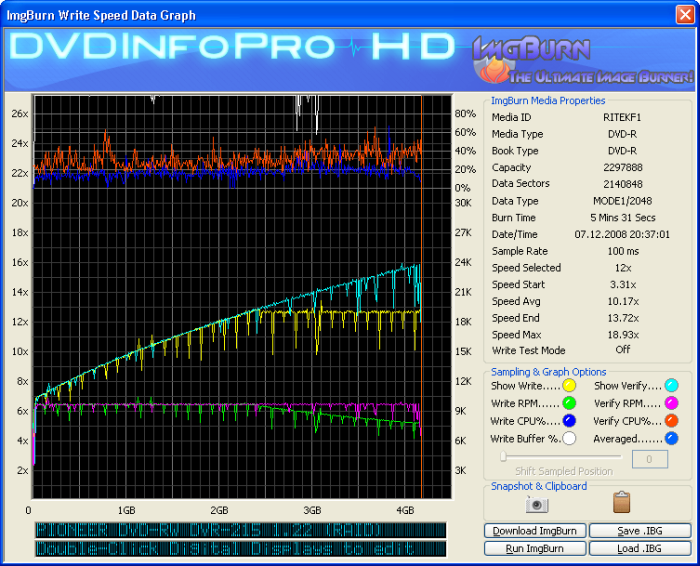Toggle the Show Write yellow swatch
700x566 pixels.
[x=569, y=385]
